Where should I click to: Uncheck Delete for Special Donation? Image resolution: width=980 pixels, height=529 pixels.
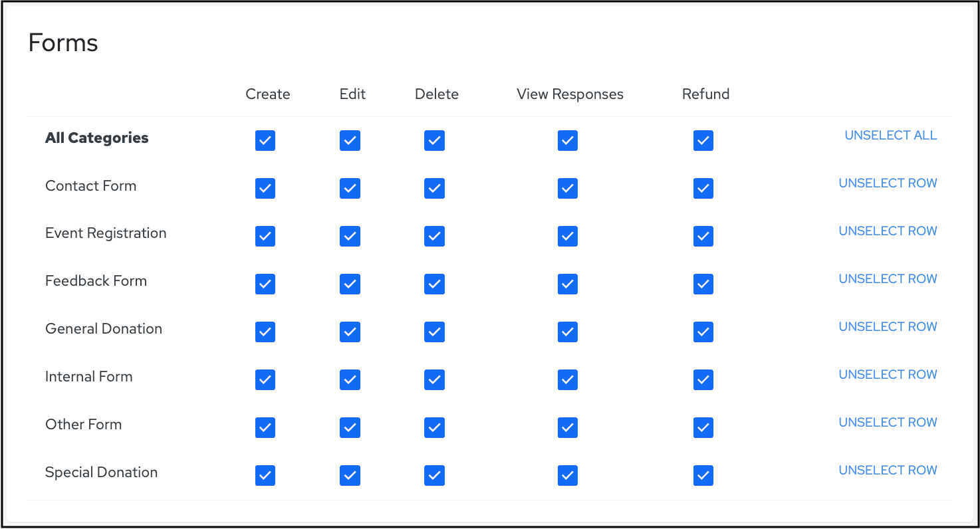click(x=434, y=476)
